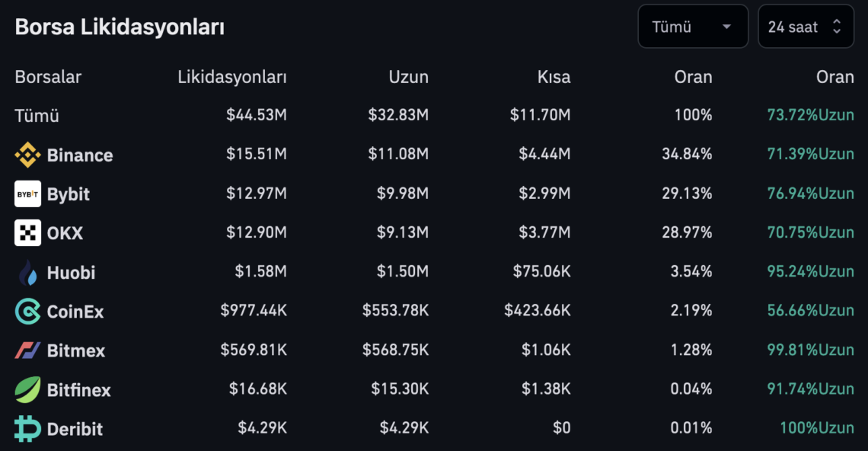The height and width of the screenshot is (451, 868).
Task: Click the Borsalar column header
Action: tap(48, 77)
